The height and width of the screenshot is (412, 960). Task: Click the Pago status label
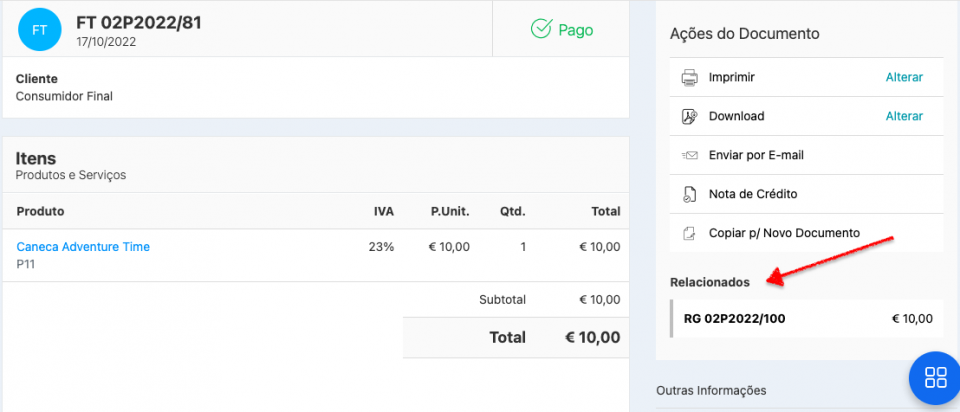click(x=576, y=30)
